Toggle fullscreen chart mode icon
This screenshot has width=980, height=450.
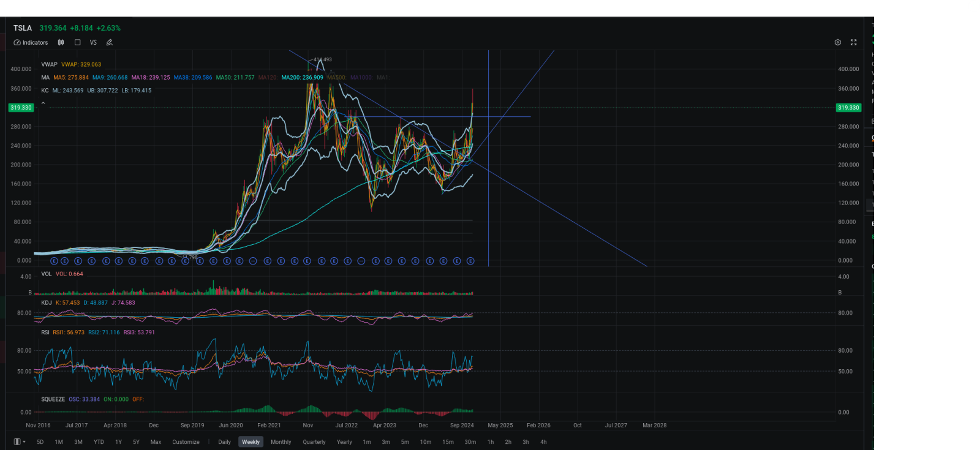[x=854, y=42]
